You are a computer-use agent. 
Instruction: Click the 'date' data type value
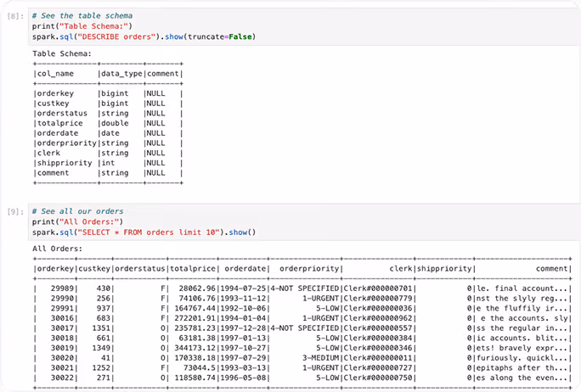coord(110,133)
